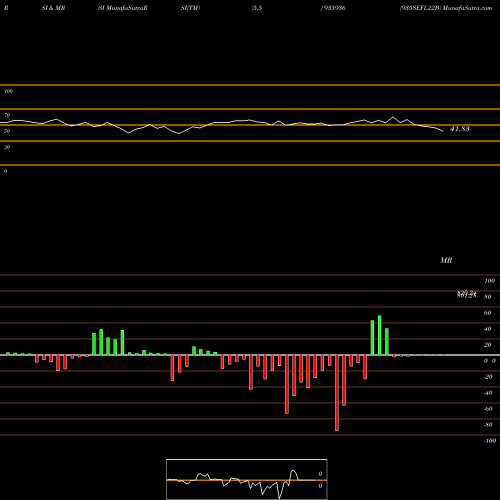Click the RSI axis label 70
Viewport: 500px width, 500px height.
tap(7, 115)
